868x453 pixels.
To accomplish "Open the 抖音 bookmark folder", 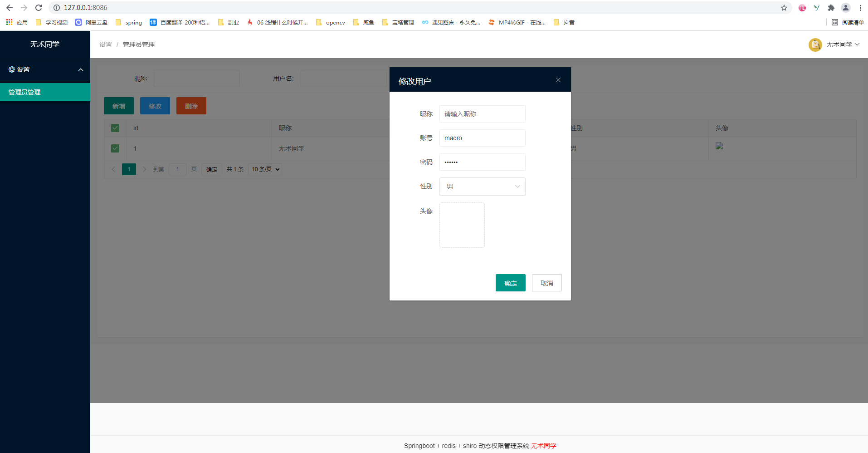I will [x=564, y=22].
